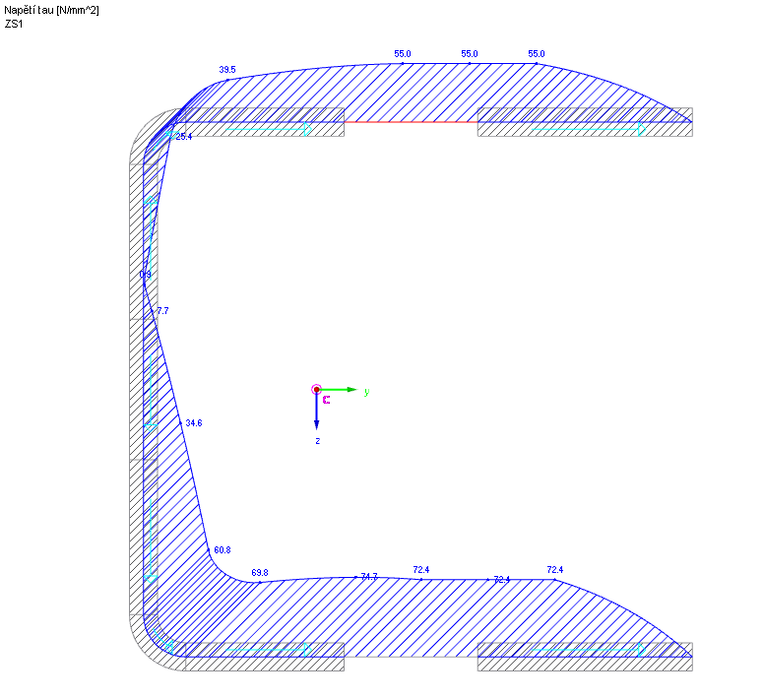The height and width of the screenshot is (700, 764).
Task: Click the 'ZS1' load case label
Action: pos(14,24)
